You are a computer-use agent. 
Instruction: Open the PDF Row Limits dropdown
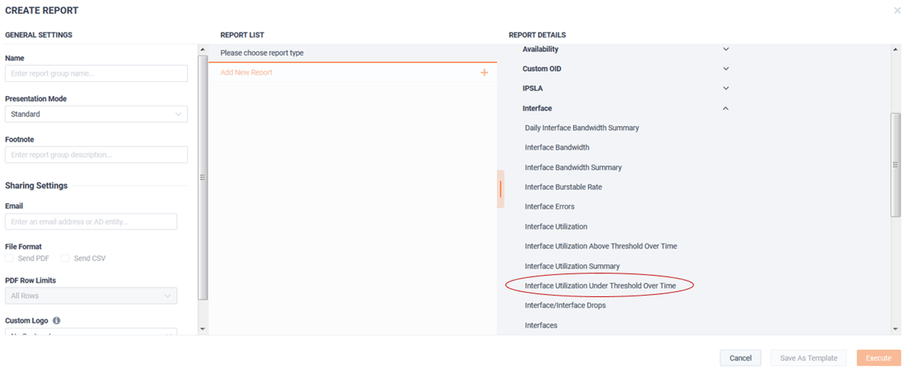click(x=91, y=295)
